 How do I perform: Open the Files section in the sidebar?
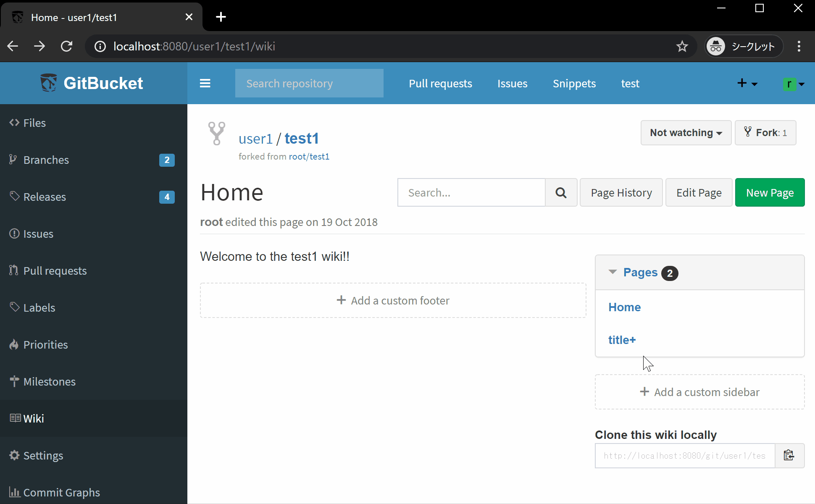[x=34, y=123]
